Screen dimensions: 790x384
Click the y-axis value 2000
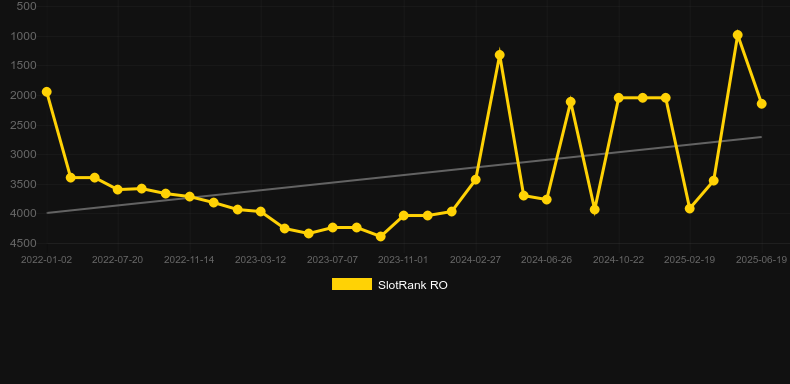point(23,95)
